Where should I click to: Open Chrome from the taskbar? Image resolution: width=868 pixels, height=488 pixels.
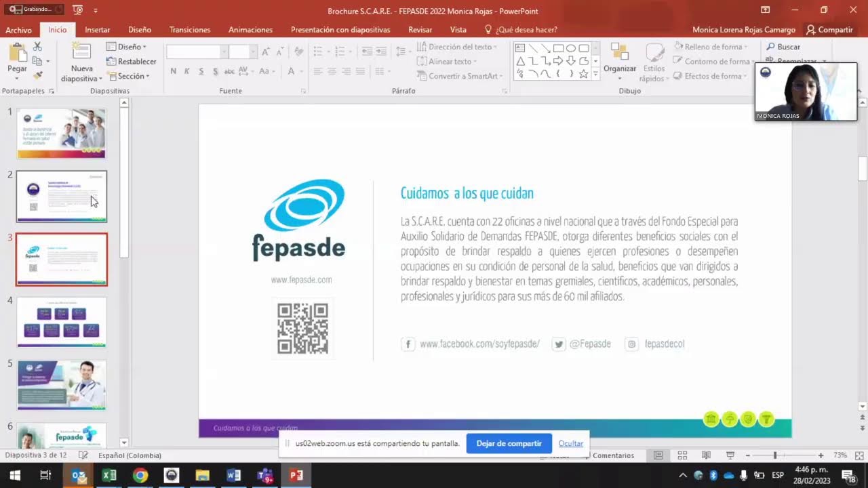pos(140,475)
